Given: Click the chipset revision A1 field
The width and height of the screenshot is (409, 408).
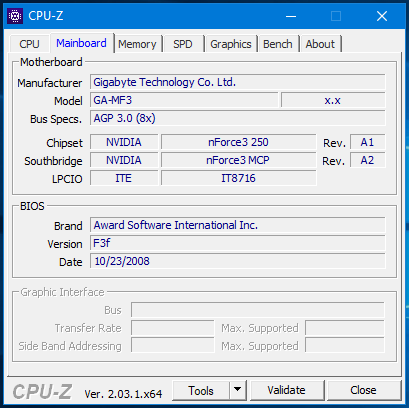Looking at the screenshot, I should pyautogui.click(x=367, y=142).
